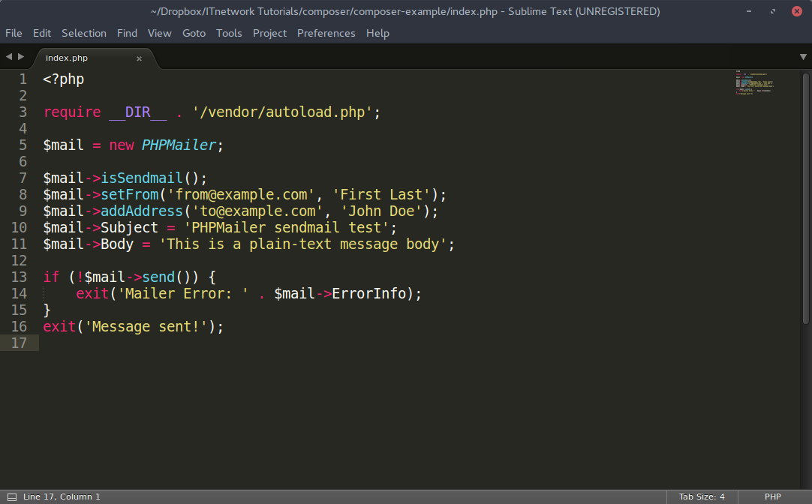812x504 pixels.
Task: Open the Find menu
Action: 127,33
